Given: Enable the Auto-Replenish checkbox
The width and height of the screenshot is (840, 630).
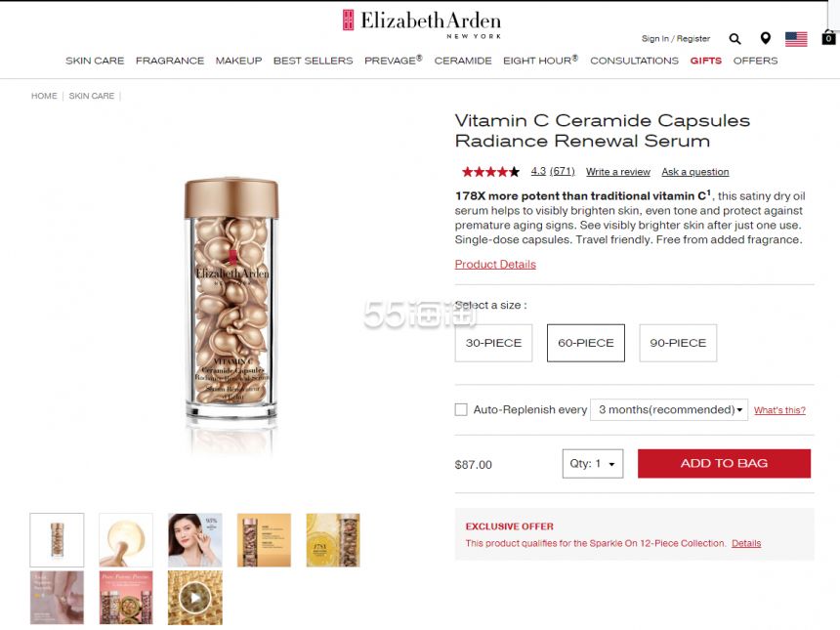Looking at the screenshot, I should (461, 410).
